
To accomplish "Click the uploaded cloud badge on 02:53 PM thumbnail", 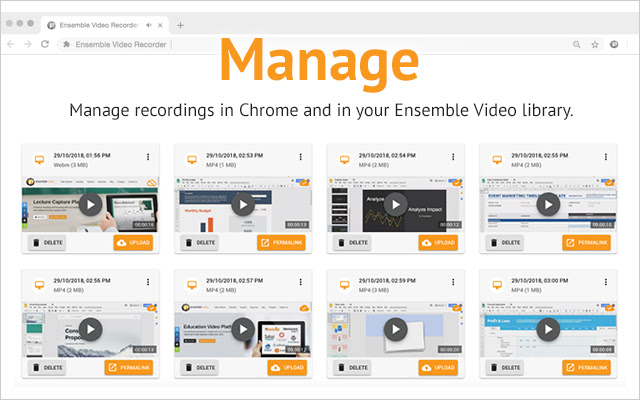I will point(304,182).
